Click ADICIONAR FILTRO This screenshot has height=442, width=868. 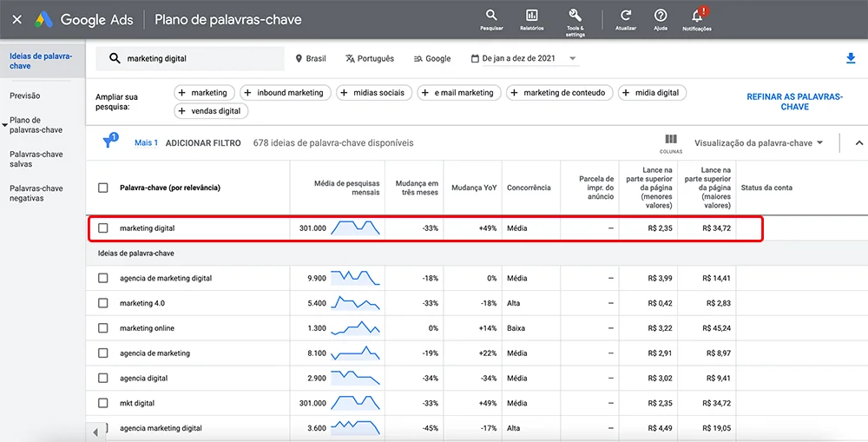coord(203,143)
